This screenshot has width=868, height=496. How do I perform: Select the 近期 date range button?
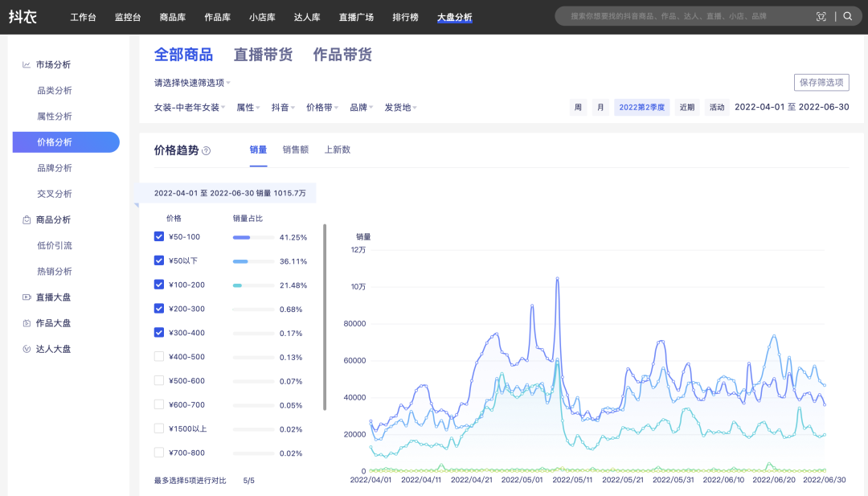click(686, 108)
